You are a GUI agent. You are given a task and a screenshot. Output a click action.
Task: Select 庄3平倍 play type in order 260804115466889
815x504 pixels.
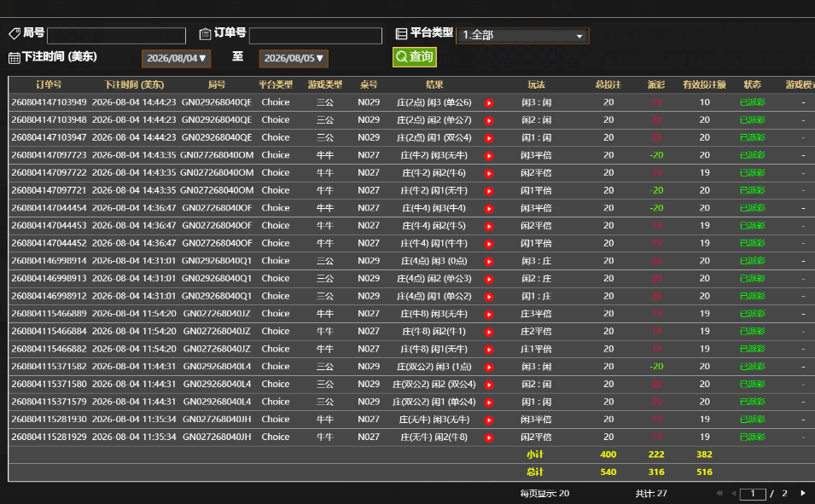click(x=537, y=314)
